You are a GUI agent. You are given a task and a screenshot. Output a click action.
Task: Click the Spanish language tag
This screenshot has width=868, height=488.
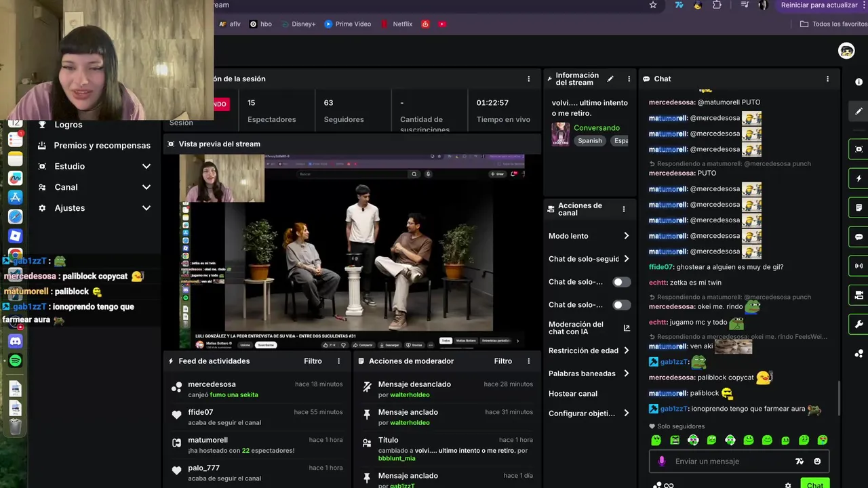(x=590, y=141)
